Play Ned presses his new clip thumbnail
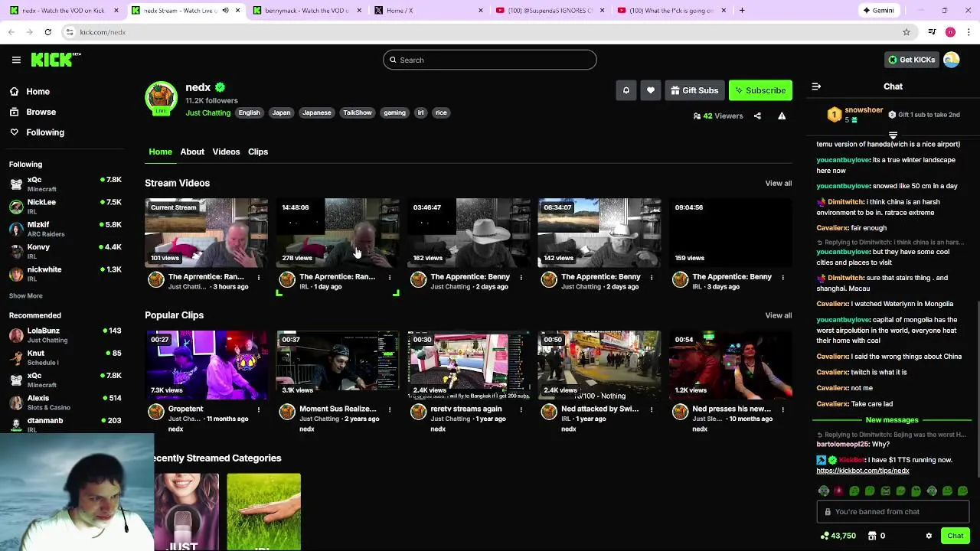980x551 pixels. [x=731, y=365]
